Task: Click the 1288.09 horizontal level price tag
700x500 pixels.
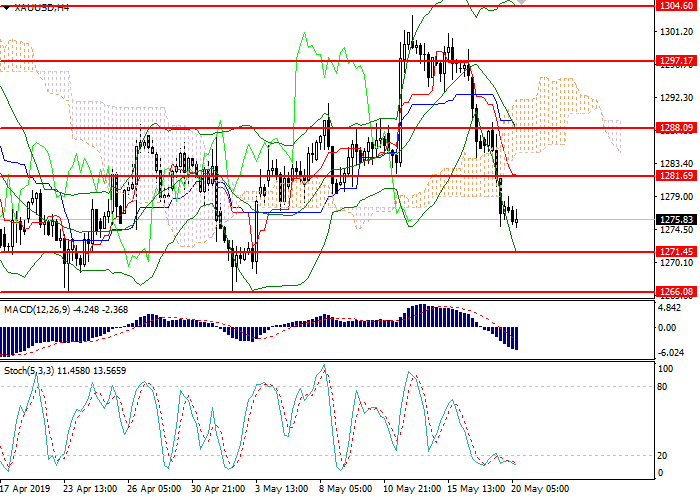Action: pos(677,128)
